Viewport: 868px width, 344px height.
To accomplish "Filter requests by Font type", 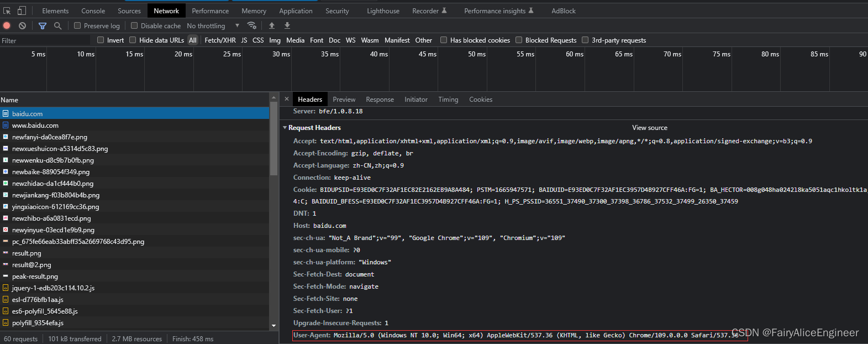I will (317, 40).
